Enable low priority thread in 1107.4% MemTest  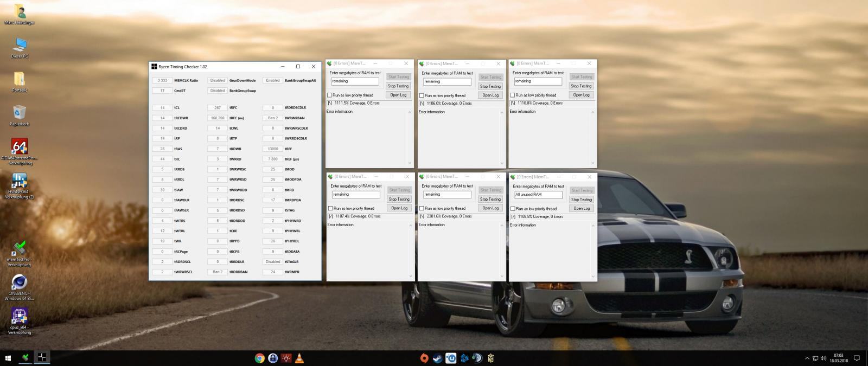(330, 208)
